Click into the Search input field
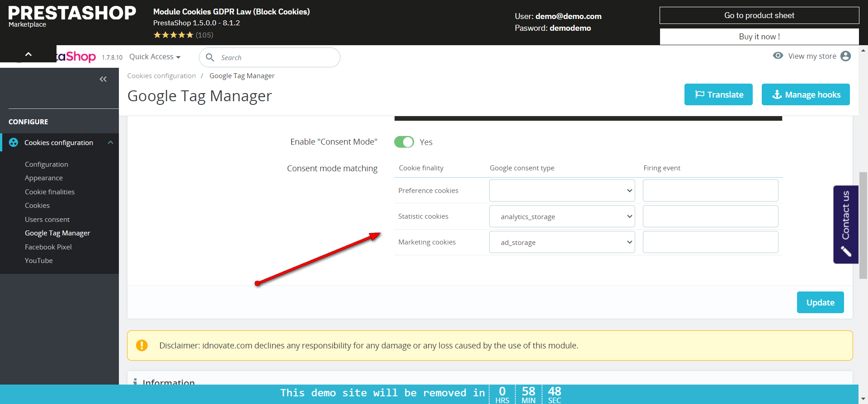Image resolution: width=868 pixels, height=404 pixels. coord(270,57)
